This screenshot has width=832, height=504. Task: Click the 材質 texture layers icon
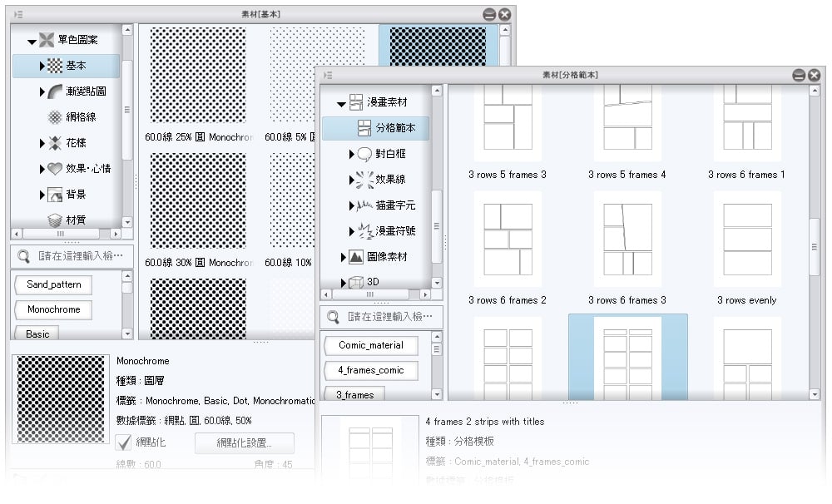[54, 220]
